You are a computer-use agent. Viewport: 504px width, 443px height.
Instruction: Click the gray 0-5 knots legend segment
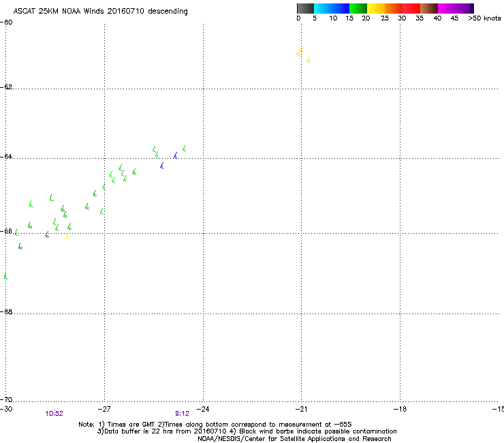click(305, 8)
